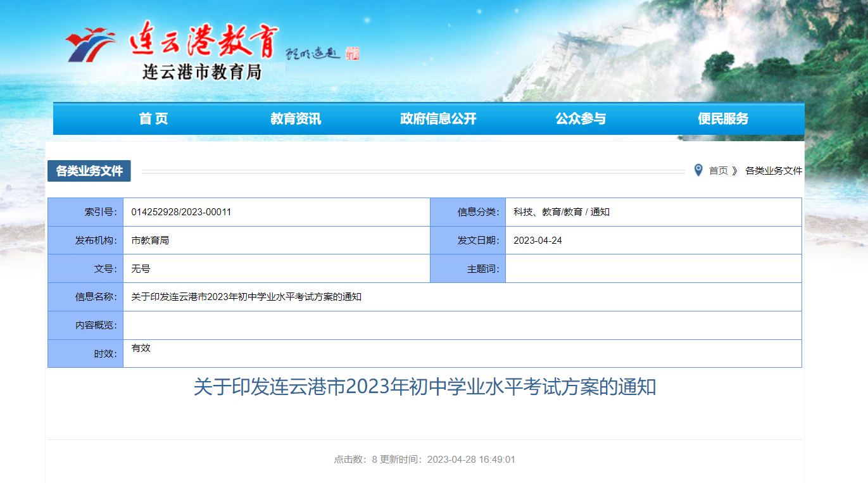Click the large blue article headline
The height and width of the screenshot is (483, 868).
pos(425,387)
